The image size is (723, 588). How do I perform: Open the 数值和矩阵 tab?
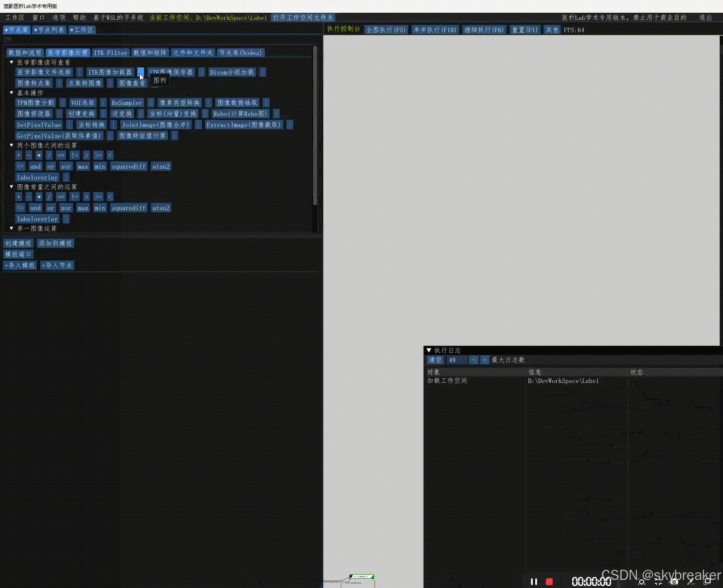150,53
